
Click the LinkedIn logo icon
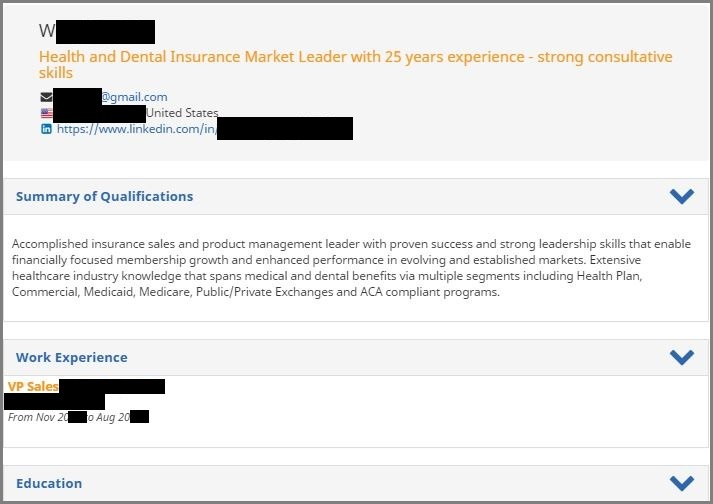[46, 129]
